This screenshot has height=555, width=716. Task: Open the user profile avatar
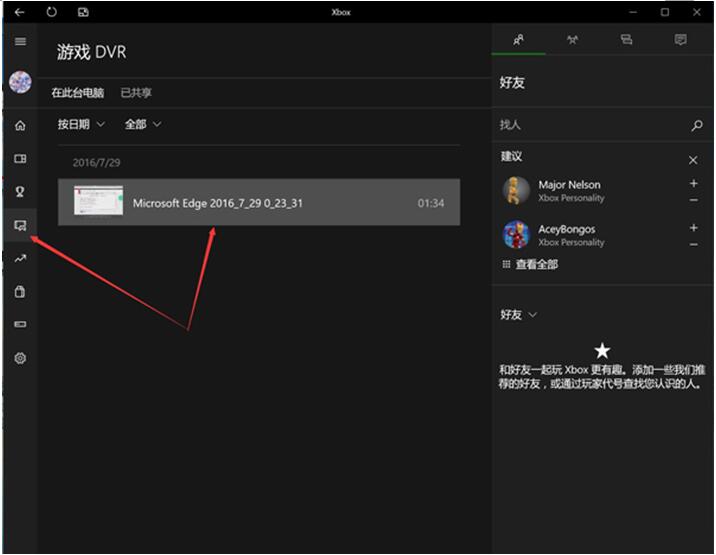click(20, 83)
